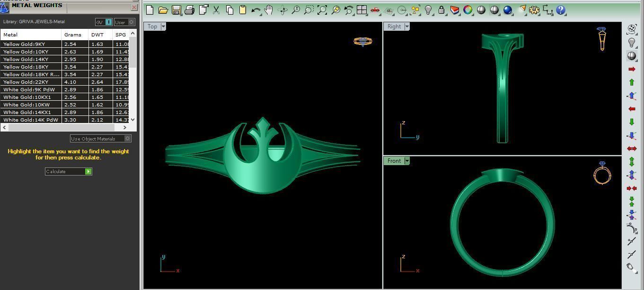644x290 pixels.
Task: Click the Zoom Selected icon
Action: [335, 10]
